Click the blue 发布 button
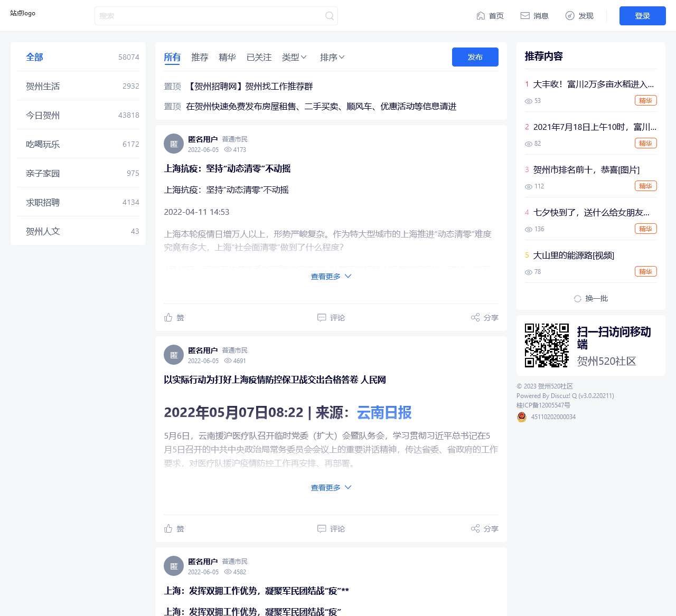 (475, 57)
